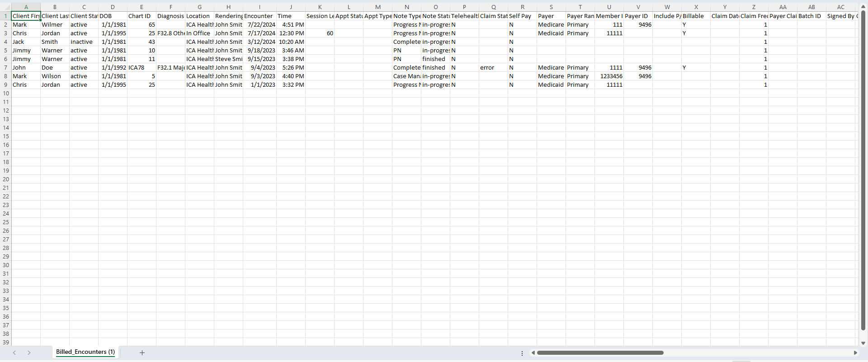Image resolution: width=868 pixels, height=362 pixels.
Task: Click the next sheet navigation arrow
Action: point(29,353)
